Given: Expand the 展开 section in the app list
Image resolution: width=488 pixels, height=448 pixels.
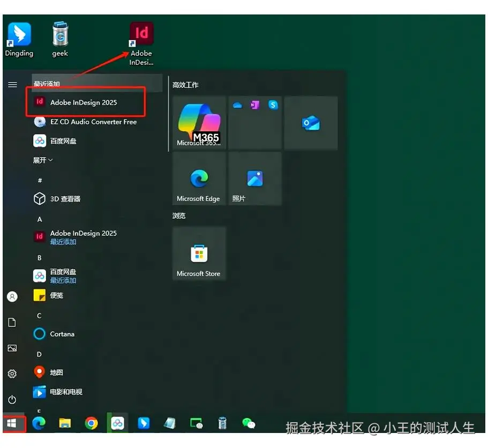Looking at the screenshot, I should tap(42, 160).
